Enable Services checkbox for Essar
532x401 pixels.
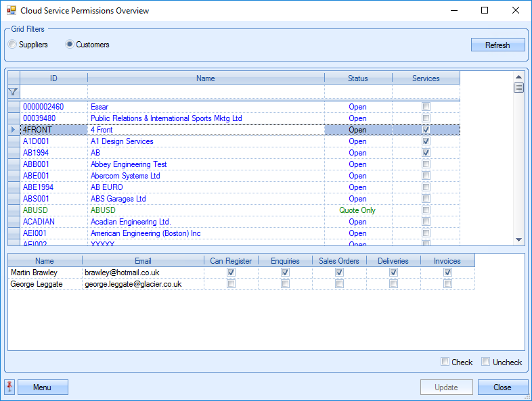[x=426, y=107]
